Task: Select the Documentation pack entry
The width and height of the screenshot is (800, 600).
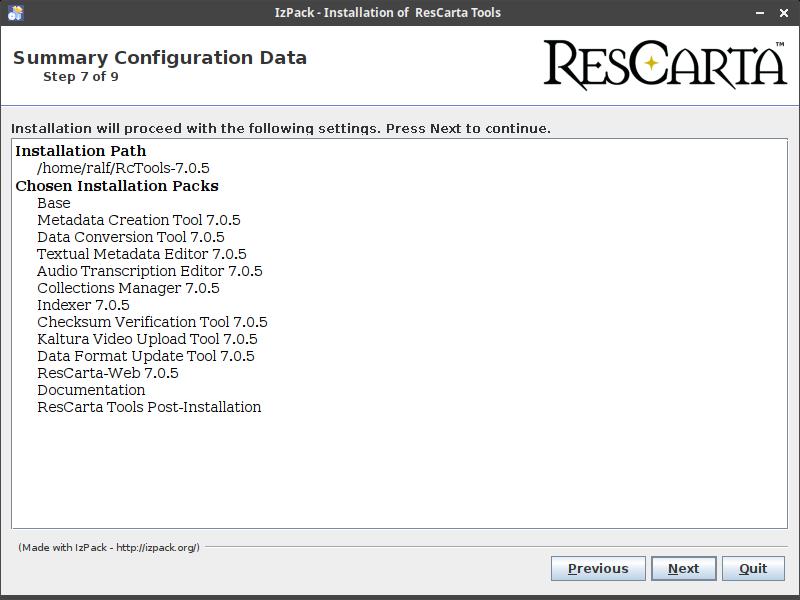Action: tap(91, 390)
